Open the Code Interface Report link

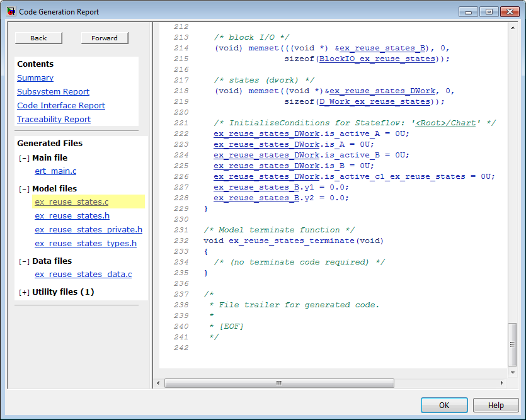pos(61,106)
